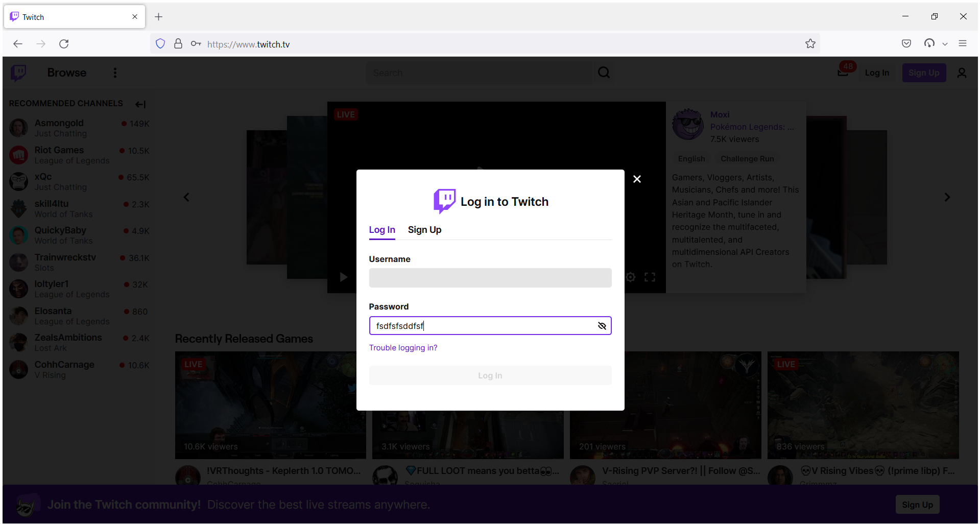Click the Username input field
Image resolution: width=980 pixels, height=524 pixels.
490,278
